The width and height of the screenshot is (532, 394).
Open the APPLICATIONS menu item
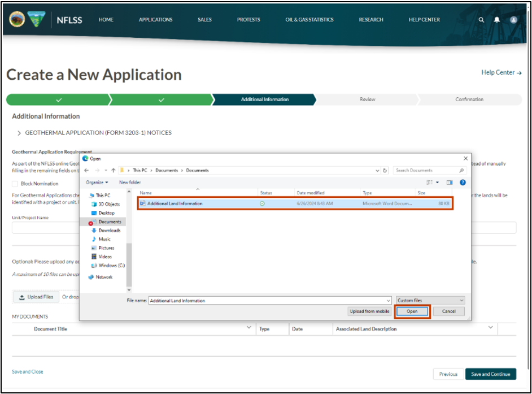155,20
